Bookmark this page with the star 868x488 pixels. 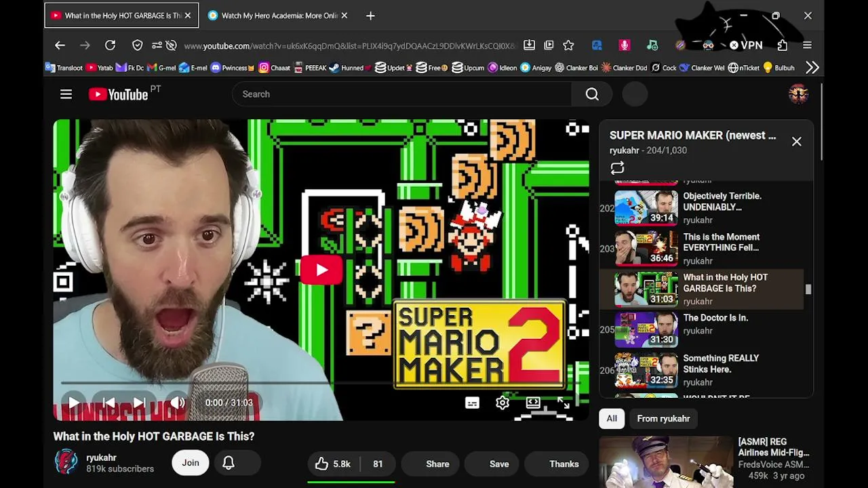tap(568, 45)
